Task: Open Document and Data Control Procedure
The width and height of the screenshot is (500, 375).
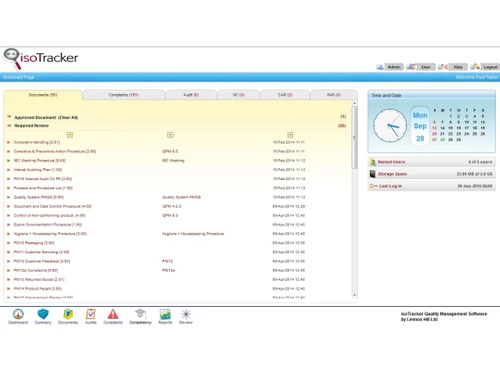Action: tap(53, 206)
